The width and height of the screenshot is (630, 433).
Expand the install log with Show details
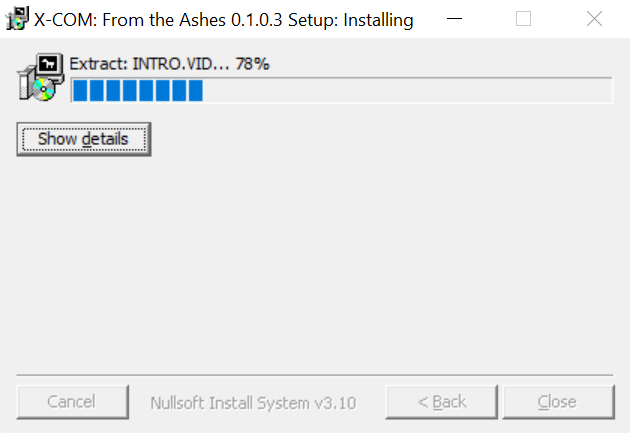(84, 139)
